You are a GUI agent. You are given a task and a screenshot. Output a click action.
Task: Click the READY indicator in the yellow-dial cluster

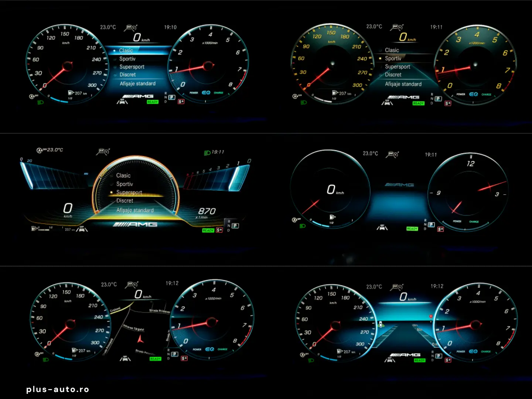[418, 103]
